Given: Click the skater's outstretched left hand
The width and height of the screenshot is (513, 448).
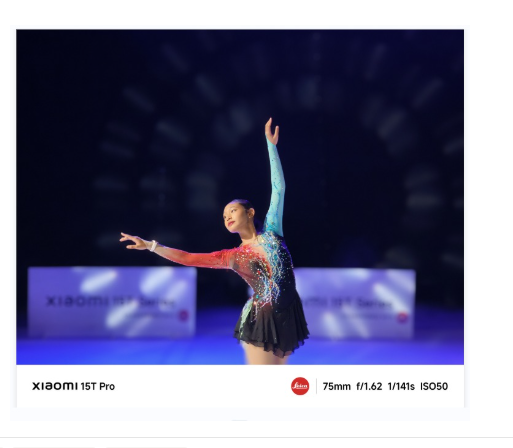Looking at the screenshot, I should tap(133, 241).
